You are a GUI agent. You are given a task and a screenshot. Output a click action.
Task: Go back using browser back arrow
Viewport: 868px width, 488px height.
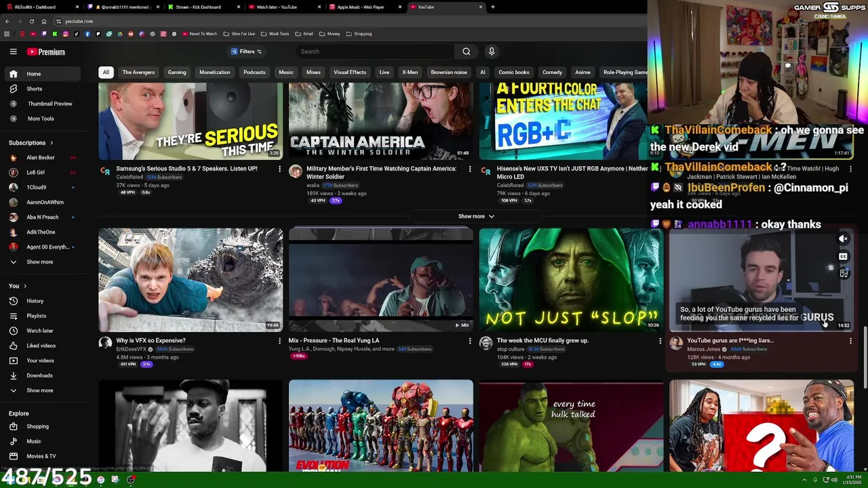point(7,21)
